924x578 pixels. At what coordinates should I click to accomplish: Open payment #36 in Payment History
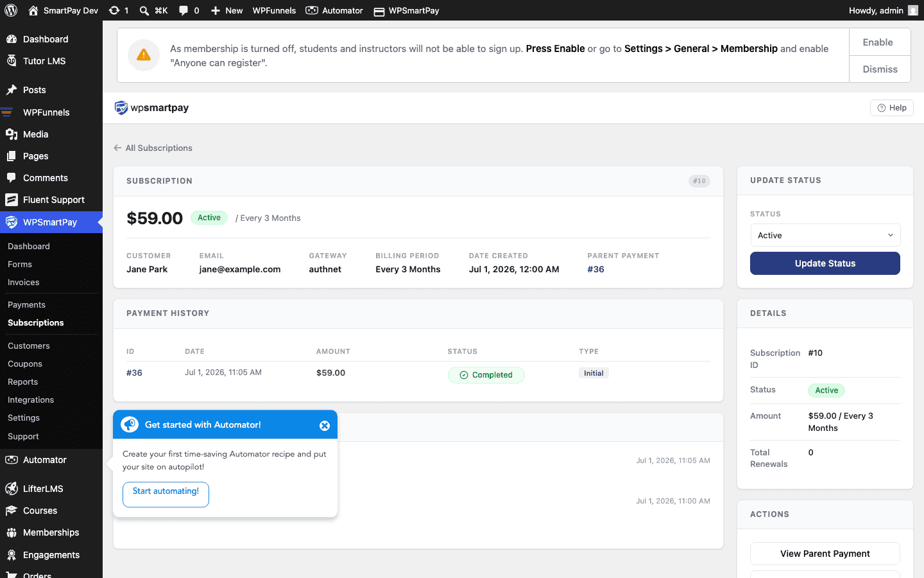(x=134, y=372)
